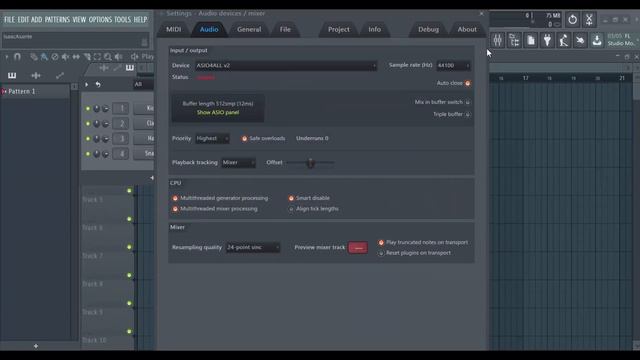Toggle Mix in buffer switch
The image size is (640, 360).
[x=468, y=102]
